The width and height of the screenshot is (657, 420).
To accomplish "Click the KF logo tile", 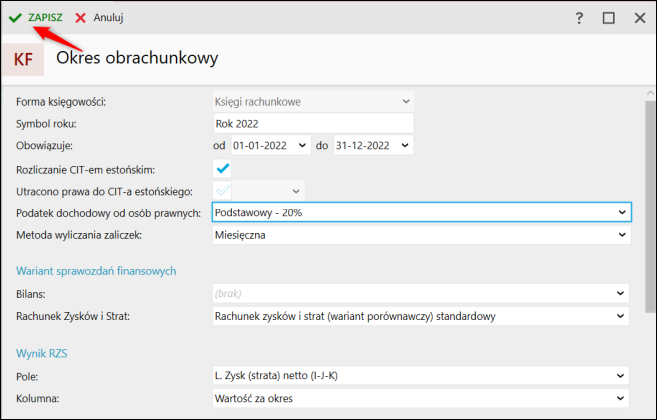I will pyautogui.click(x=23, y=59).
